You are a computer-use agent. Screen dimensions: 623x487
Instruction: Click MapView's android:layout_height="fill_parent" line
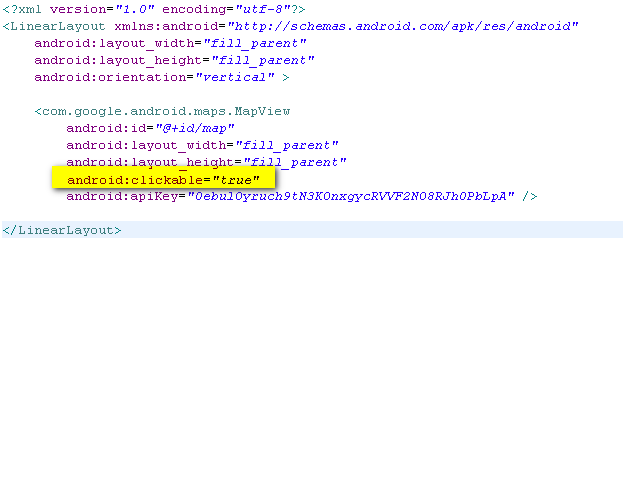click(206, 162)
